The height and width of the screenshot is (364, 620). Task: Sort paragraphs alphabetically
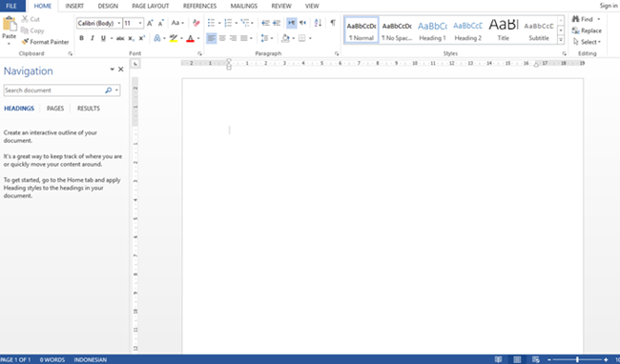tap(318, 23)
